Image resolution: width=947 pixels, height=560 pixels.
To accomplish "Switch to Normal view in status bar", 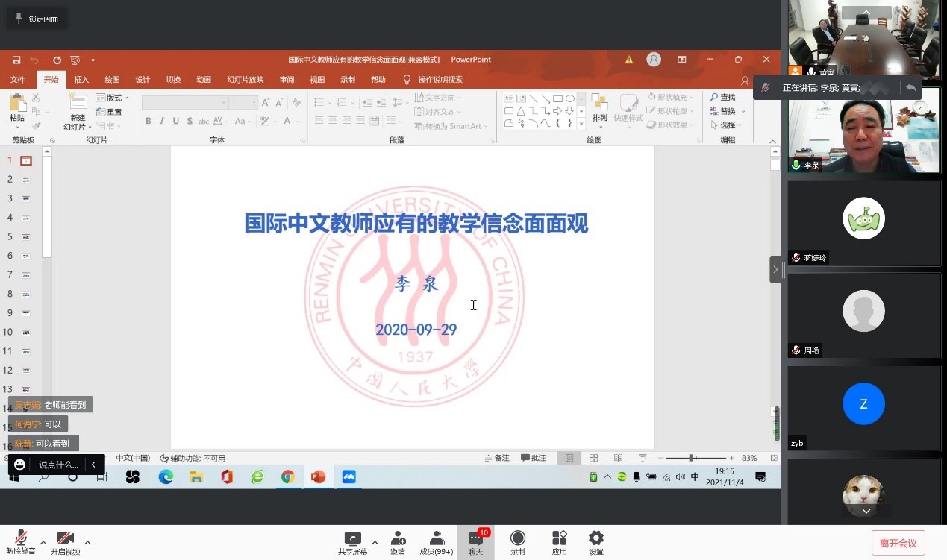I will coord(569,458).
